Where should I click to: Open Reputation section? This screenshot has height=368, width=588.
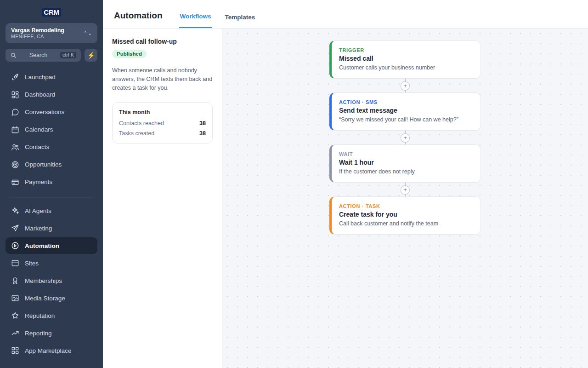point(51,316)
